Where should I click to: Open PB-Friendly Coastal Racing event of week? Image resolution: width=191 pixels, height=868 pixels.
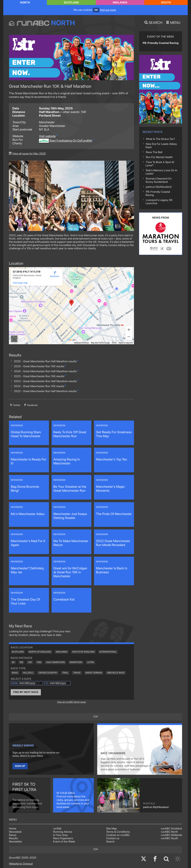point(161,43)
